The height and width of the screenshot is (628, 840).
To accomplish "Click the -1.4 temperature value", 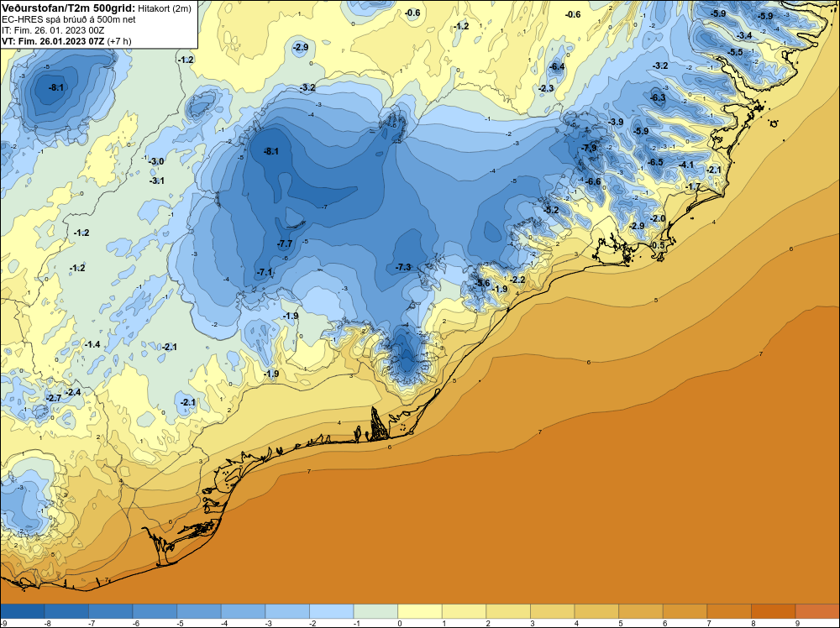I will (x=92, y=344).
